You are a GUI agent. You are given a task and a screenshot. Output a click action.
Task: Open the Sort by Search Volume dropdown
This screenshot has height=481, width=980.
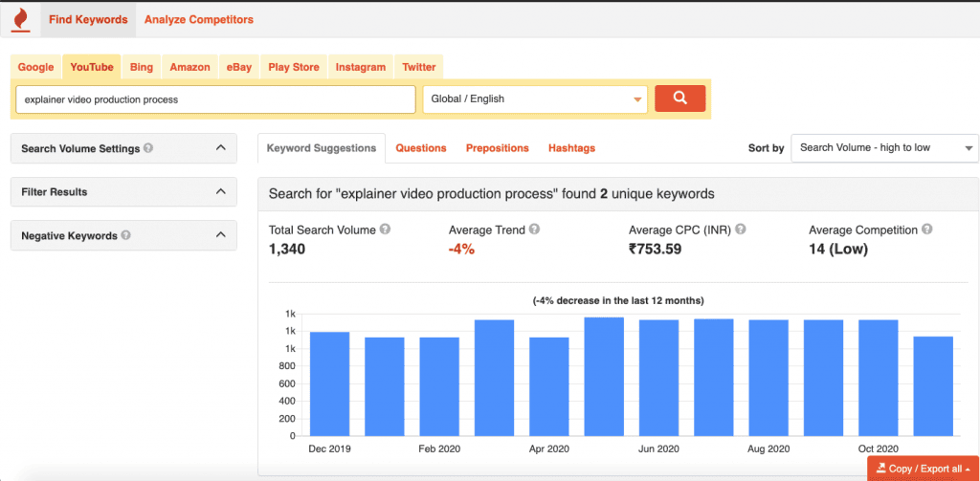(x=884, y=148)
